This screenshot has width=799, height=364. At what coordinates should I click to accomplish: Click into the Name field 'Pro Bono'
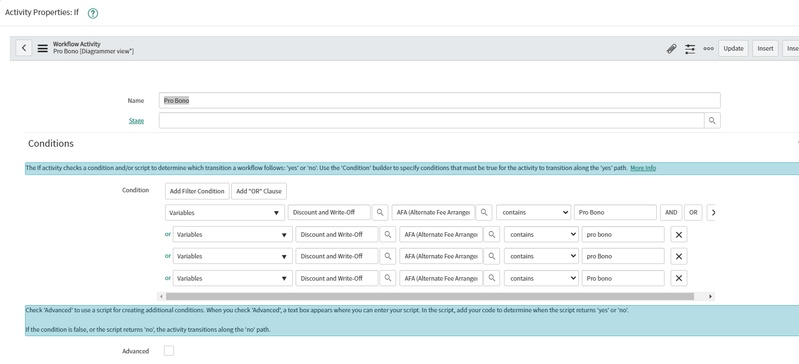[440, 100]
